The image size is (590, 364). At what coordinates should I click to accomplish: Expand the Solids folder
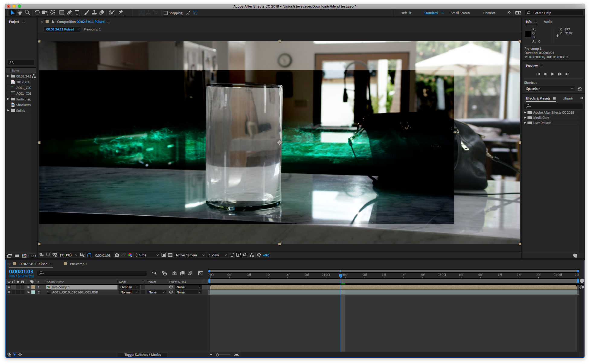pos(8,111)
